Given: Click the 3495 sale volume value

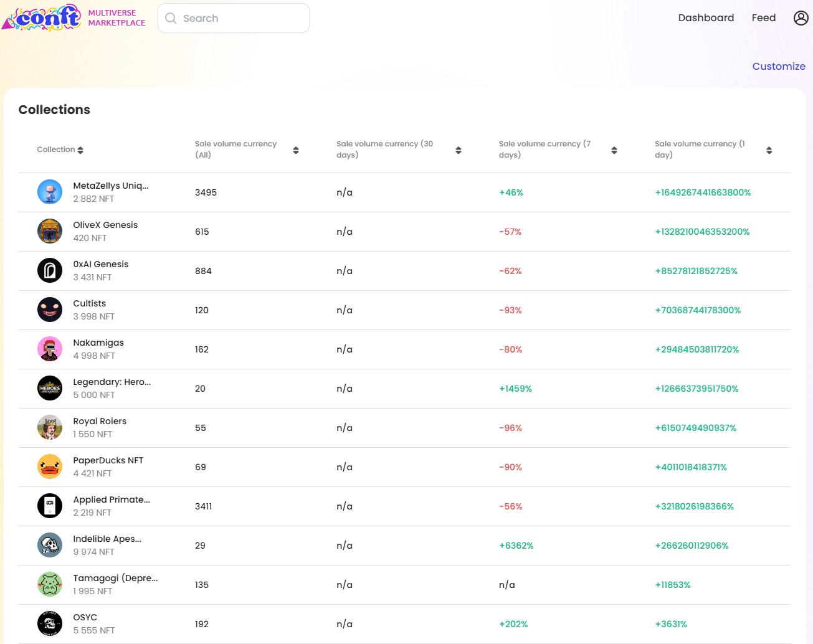Looking at the screenshot, I should [x=206, y=192].
